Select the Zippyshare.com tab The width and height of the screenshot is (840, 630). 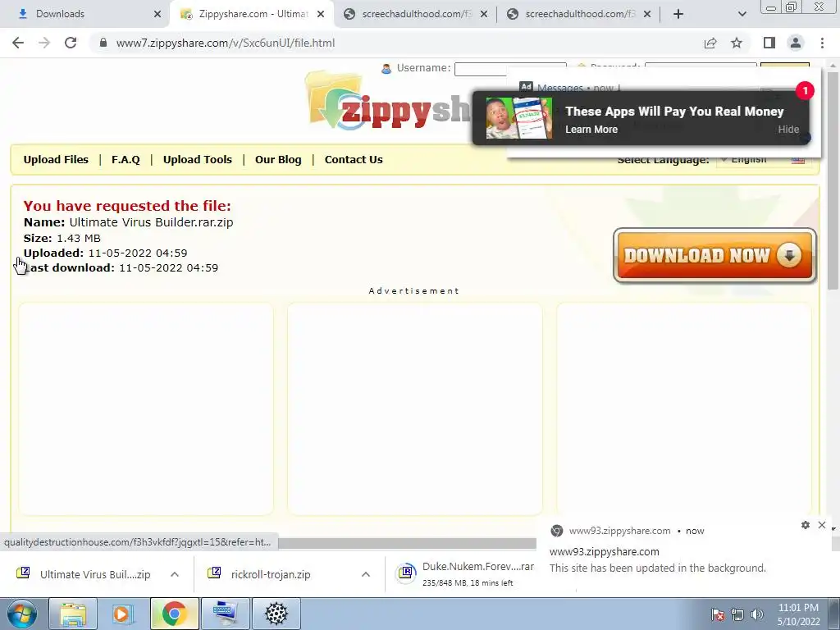252,14
